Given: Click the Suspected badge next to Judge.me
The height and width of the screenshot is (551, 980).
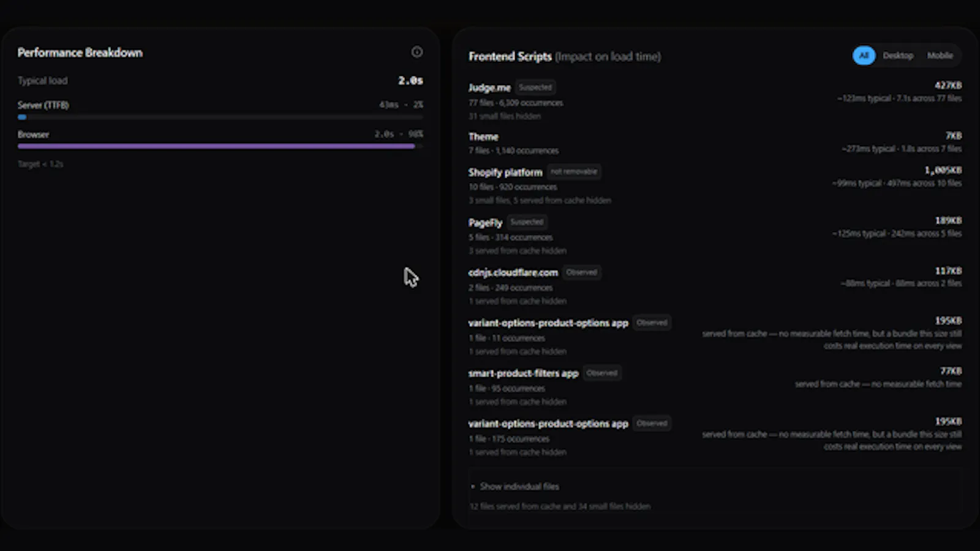Looking at the screenshot, I should pos(535,87).
